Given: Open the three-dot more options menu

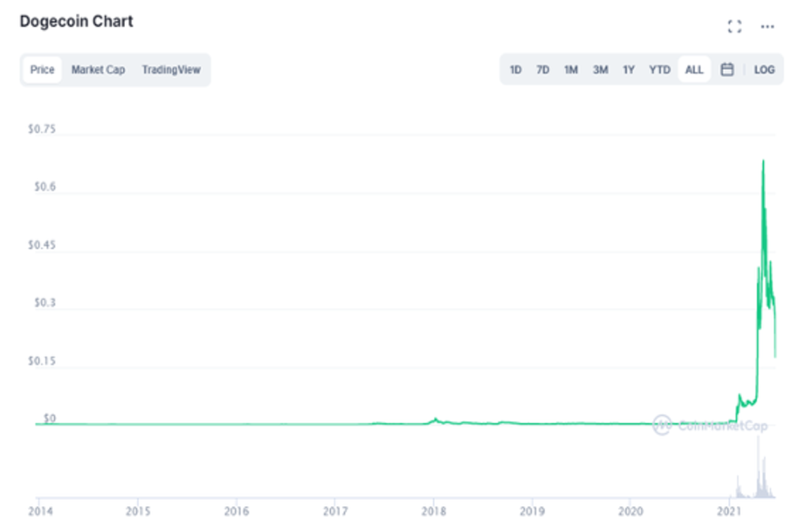Looking at the screenshot, I should point(767,27).
